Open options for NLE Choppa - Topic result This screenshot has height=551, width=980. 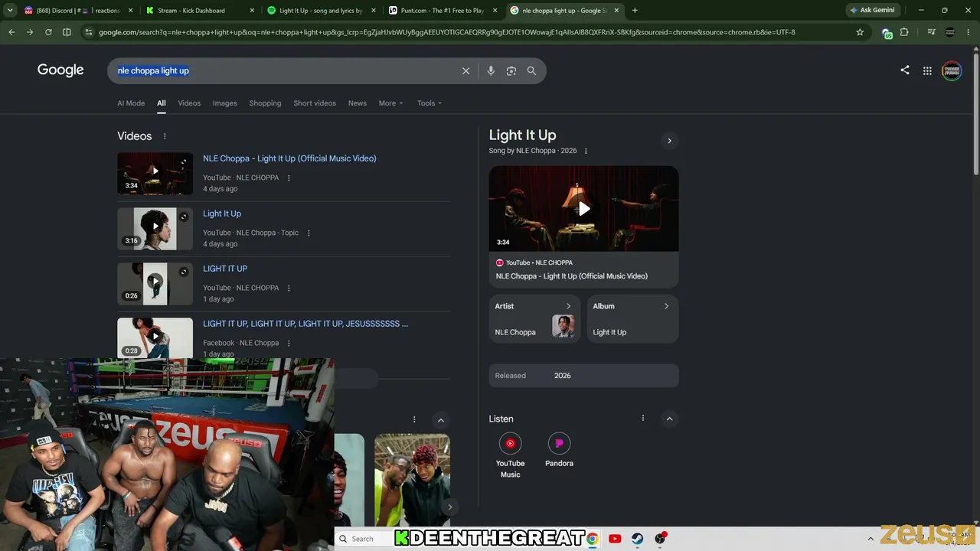tap(309, 233)
